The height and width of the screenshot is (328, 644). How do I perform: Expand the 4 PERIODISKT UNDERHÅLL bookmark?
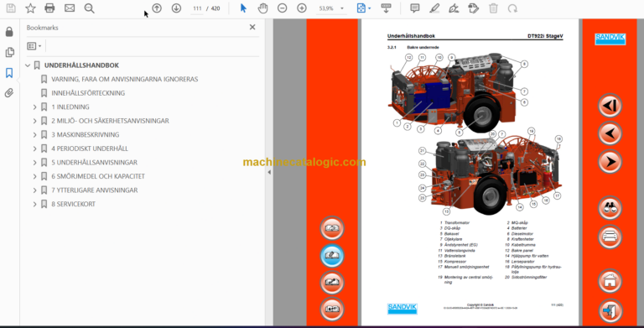point(35,148)
